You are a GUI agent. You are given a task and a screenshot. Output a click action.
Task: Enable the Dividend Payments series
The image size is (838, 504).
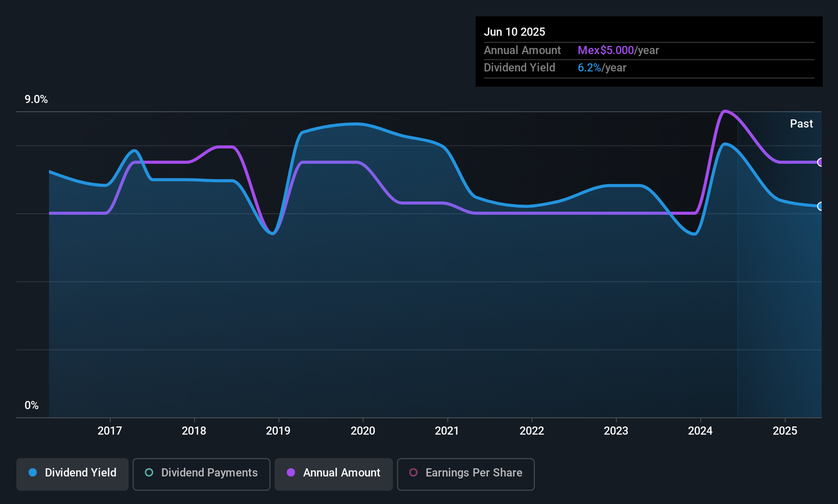201,474
